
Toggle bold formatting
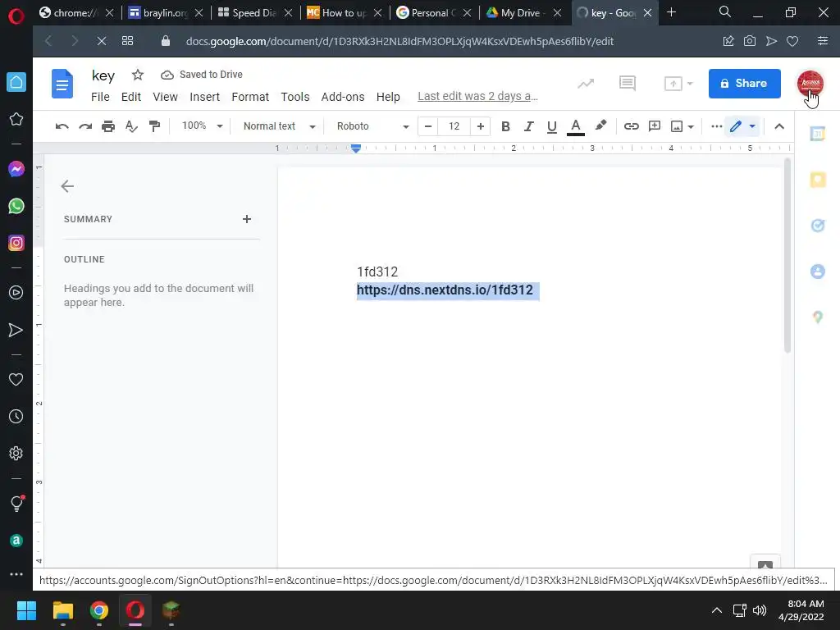click(505, 126)
